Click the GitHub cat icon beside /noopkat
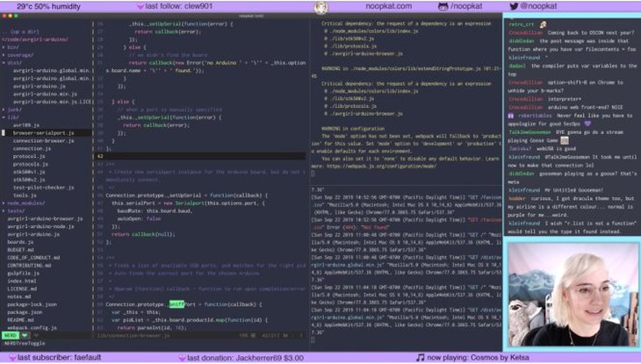641x364 pixels. click(443, 6)
